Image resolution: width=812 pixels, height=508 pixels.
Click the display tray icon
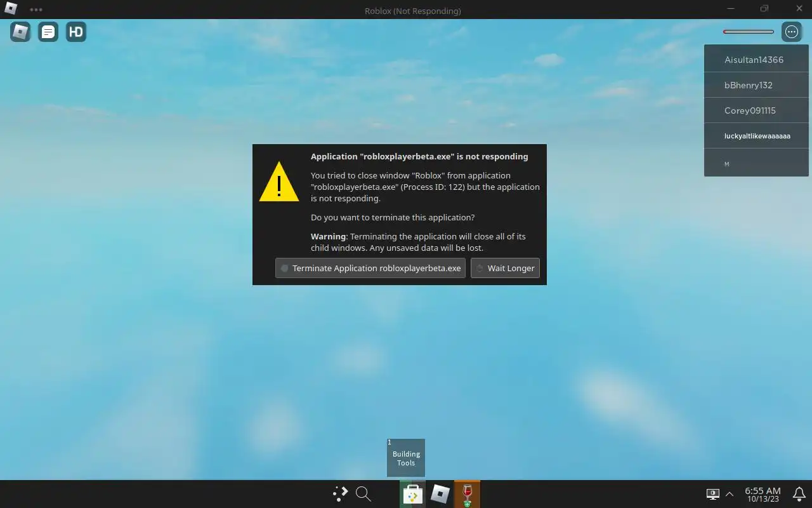(713, 494)
